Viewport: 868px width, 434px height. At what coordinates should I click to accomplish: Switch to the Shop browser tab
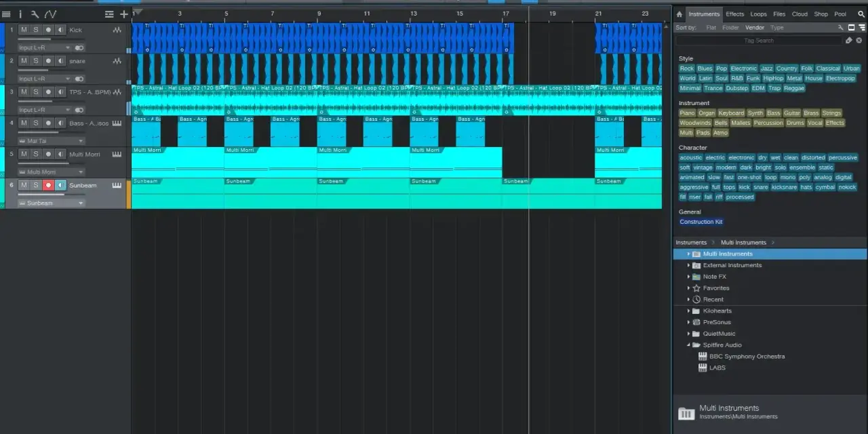click(821, 14)
